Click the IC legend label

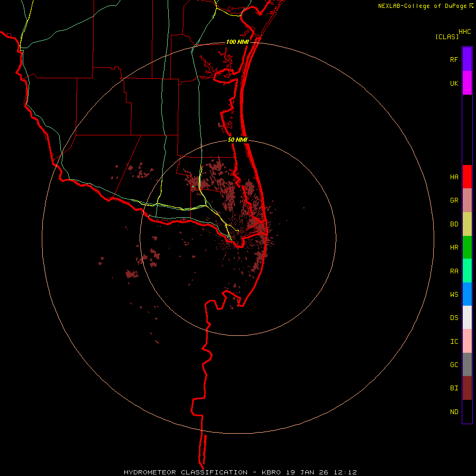click(454, 342)
